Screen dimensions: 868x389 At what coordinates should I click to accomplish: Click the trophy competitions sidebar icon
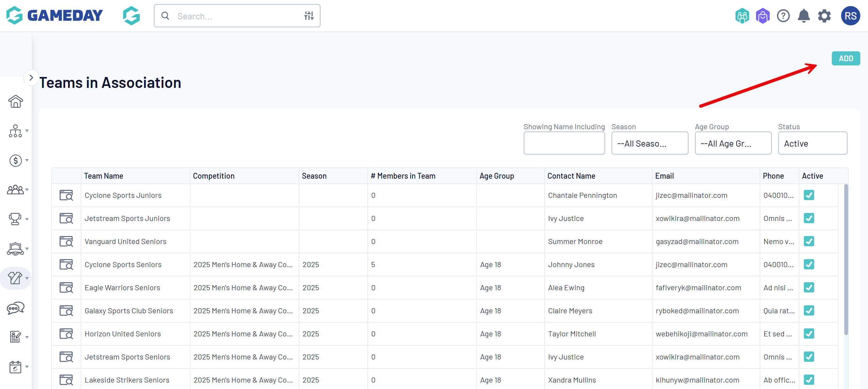point(15,219)
